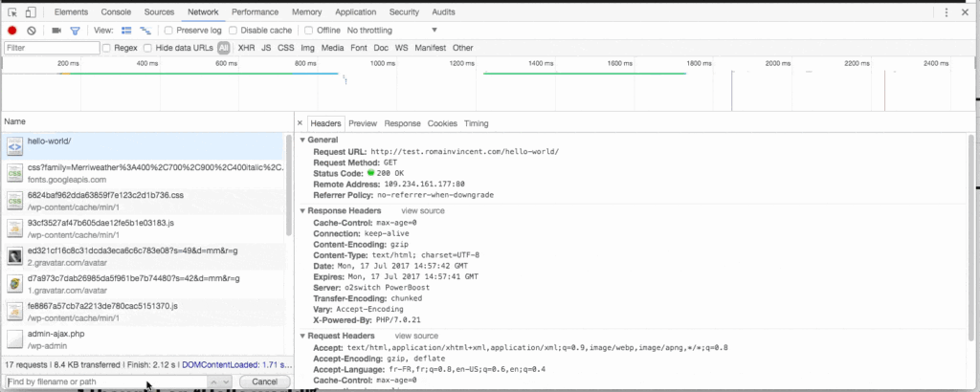
Task: Click file icon next to admin-ajax.php
Action: 15,339
